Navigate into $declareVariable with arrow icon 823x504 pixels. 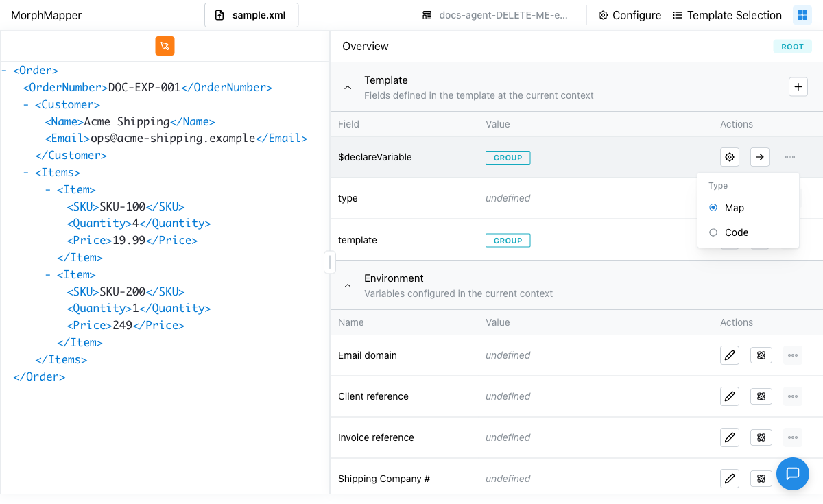[760, 157]
